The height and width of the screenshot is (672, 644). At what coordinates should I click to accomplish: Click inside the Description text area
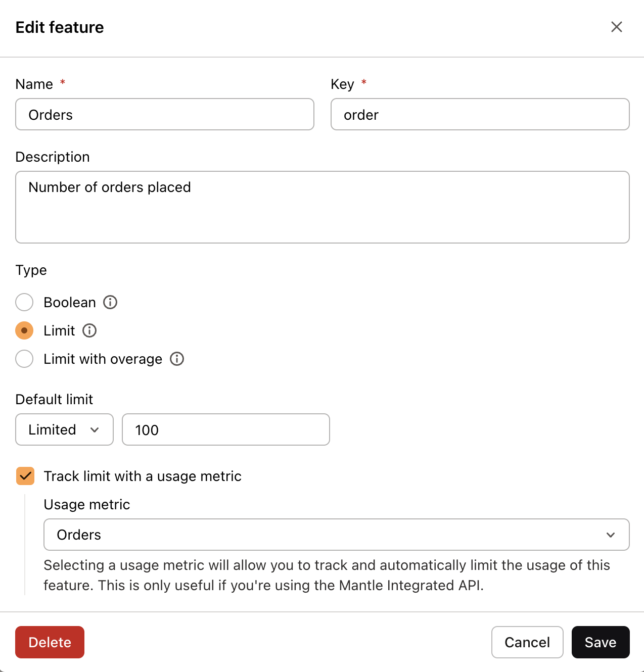tap(323, 207)
